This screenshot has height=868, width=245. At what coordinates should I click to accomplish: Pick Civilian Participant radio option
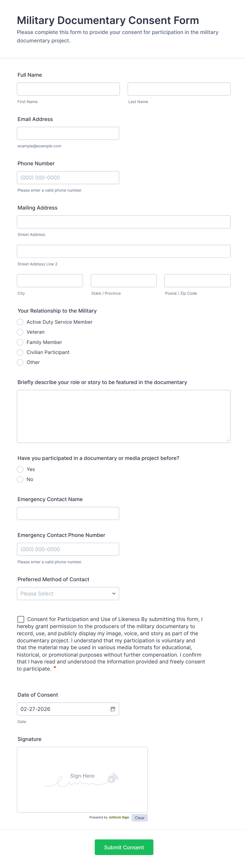[20, 352]
